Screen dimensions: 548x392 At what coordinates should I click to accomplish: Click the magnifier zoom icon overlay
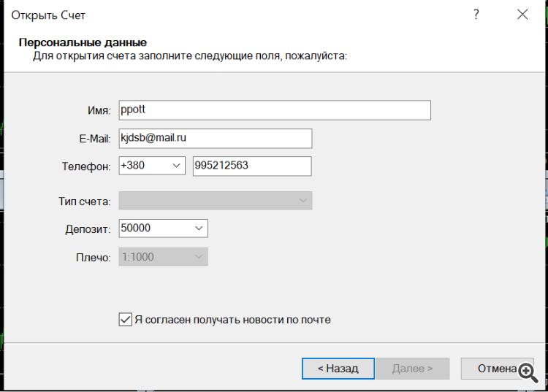(528, 372)
